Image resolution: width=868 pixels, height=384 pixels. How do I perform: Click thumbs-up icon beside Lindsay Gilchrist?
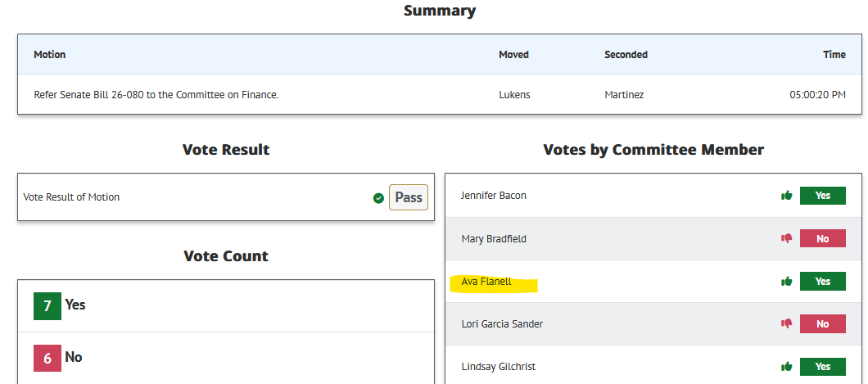tap(787, 366)
